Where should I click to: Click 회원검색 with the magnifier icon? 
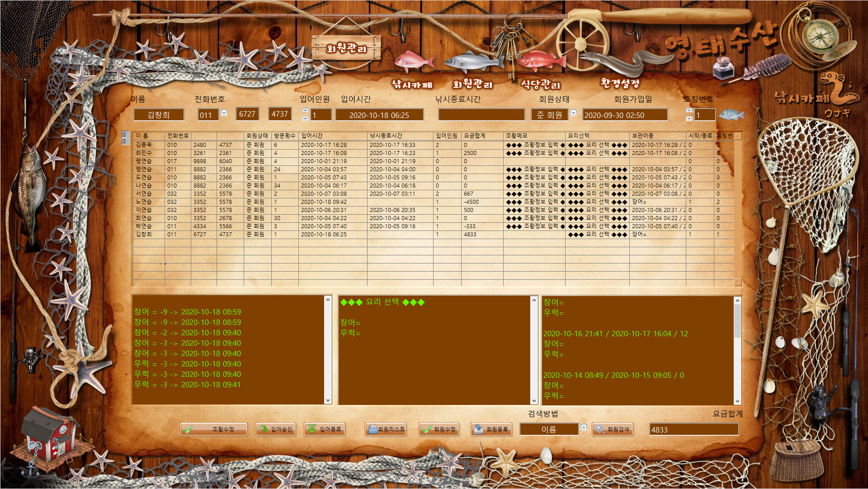(x=612, y=429)
